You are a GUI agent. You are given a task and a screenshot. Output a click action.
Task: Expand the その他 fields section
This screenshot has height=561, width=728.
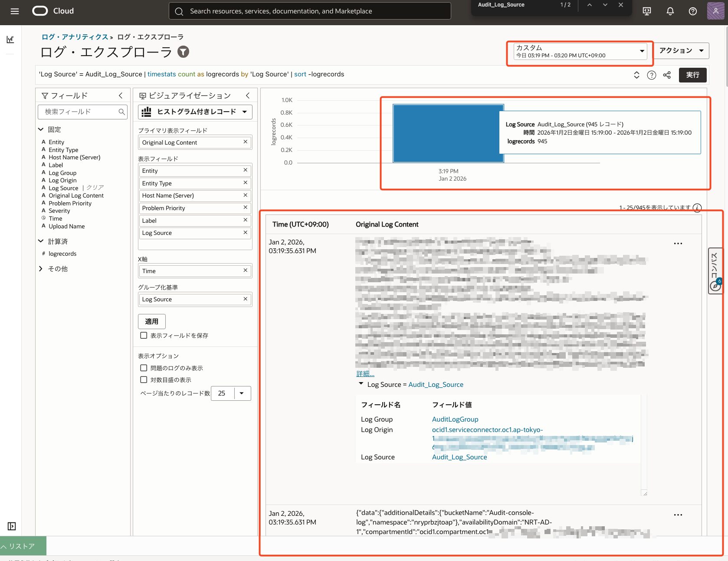coord(41,269)
